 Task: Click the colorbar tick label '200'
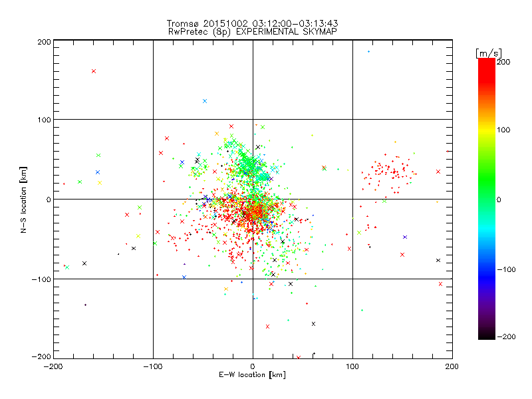503,62
